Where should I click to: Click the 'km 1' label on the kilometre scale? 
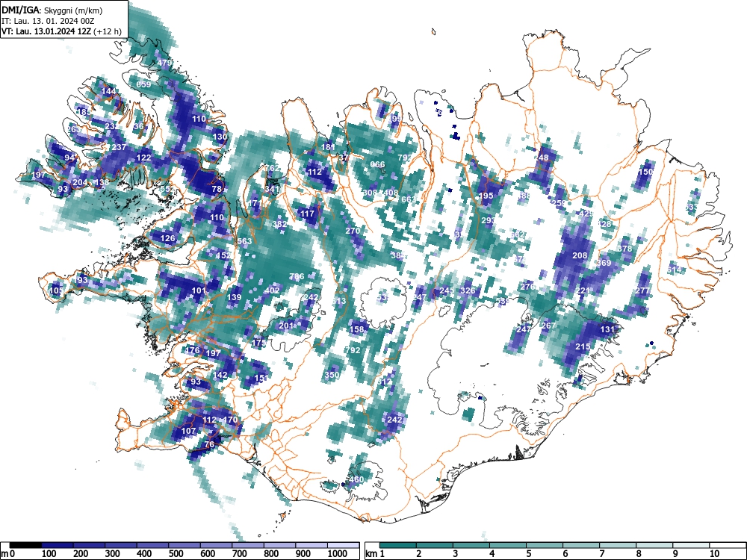point(375,554)
